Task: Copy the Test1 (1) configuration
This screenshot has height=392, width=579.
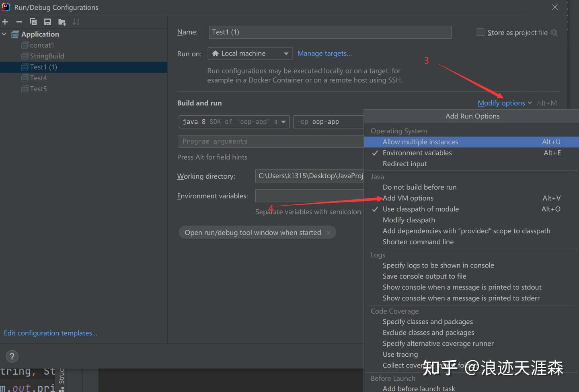Action: [x=33, y=22]
